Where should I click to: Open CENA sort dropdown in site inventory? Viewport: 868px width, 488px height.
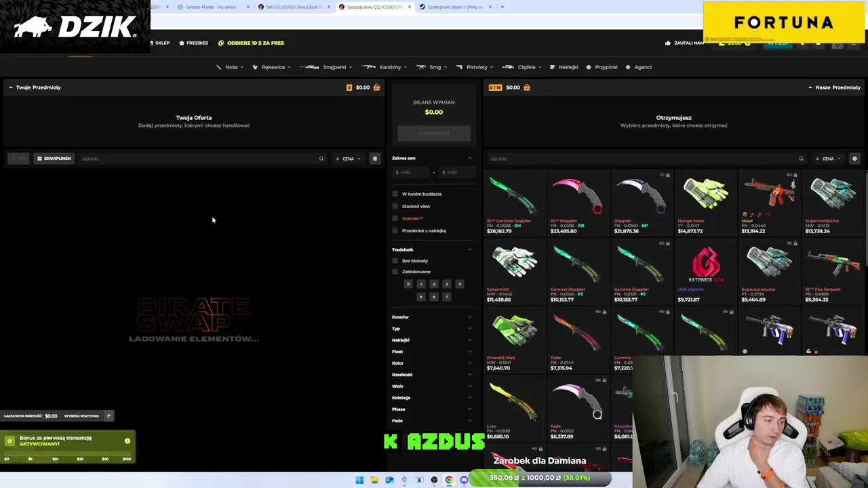828,159
